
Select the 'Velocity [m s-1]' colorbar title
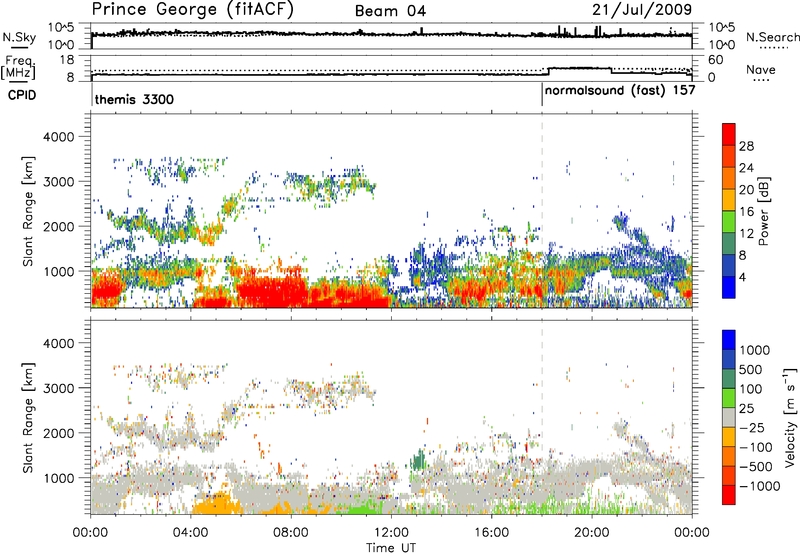(x=790, y=418)
